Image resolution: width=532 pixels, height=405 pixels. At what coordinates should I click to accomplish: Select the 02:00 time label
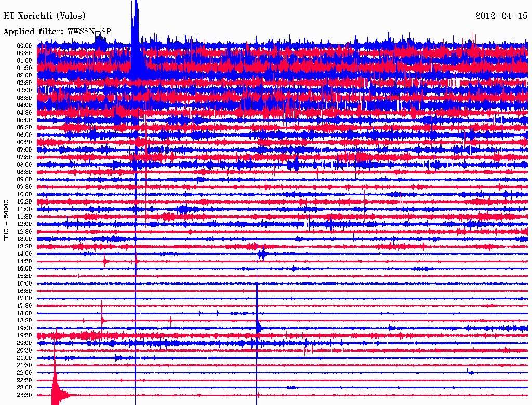tap(24, 75)
